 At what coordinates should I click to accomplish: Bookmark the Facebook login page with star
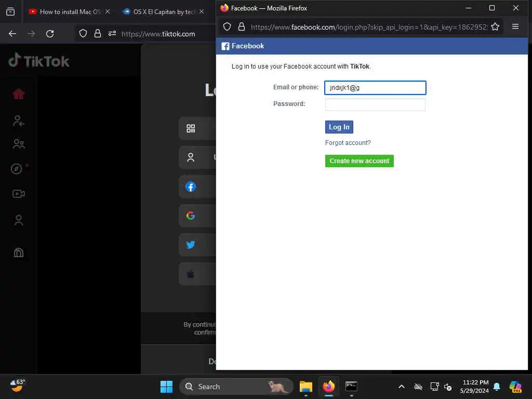pyautogui.click(x=495, y=27)
